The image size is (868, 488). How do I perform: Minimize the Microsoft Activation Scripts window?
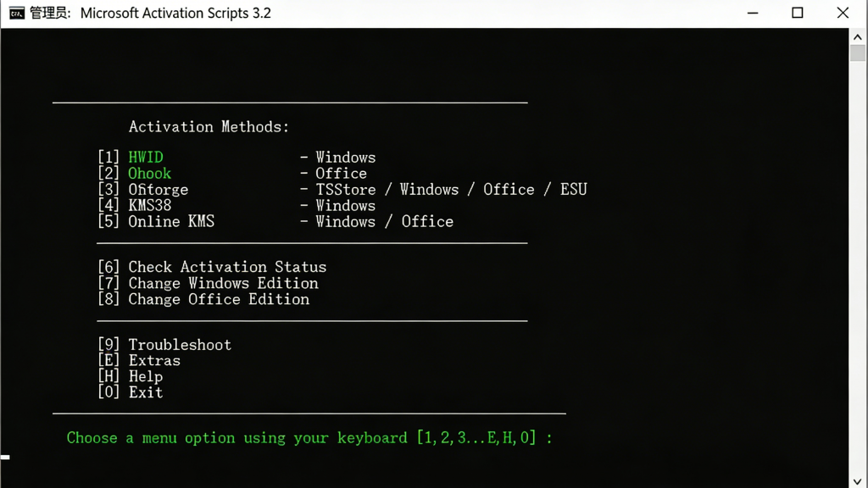point(754,13)
